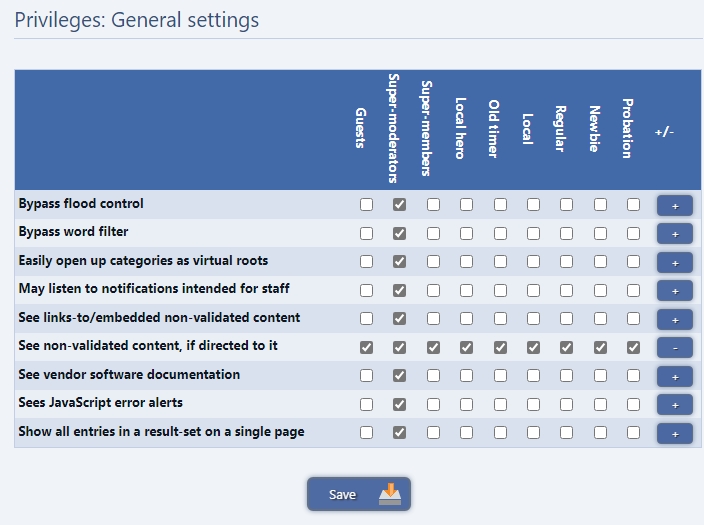Check virtual roots option for Old timer
Image resolution: width=704 pixels, height=525 pixels.
pos(500,262)
